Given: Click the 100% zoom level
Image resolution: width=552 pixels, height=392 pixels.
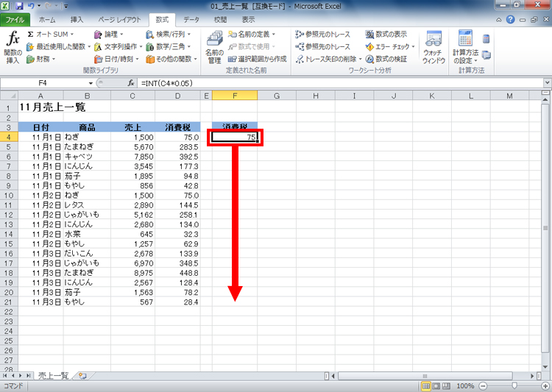Looking at the screenshot, I should coord(465,386).
